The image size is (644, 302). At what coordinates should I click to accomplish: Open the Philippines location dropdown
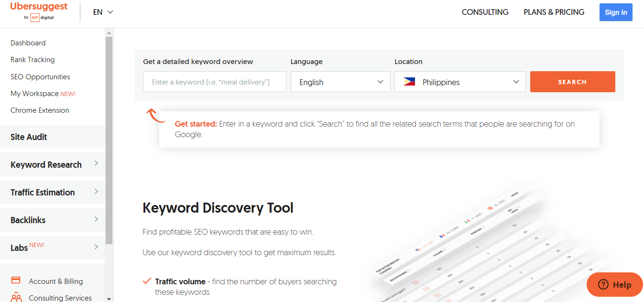point(460,82)
